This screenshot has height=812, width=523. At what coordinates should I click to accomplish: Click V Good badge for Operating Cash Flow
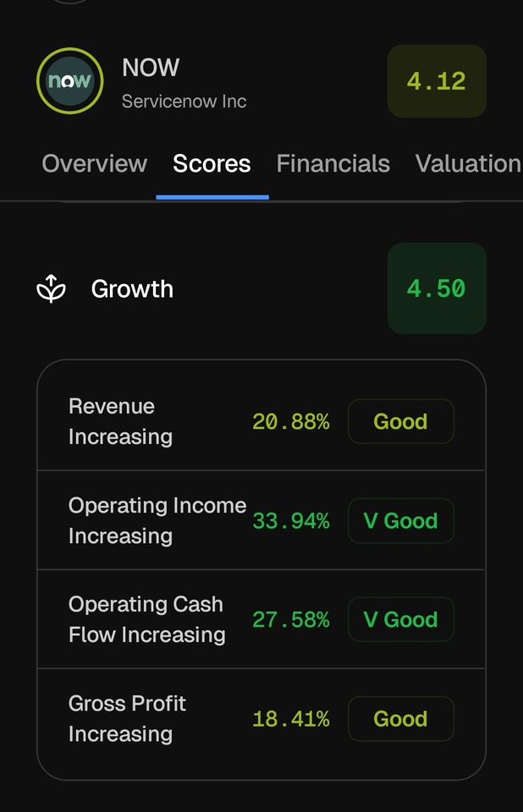400,620
